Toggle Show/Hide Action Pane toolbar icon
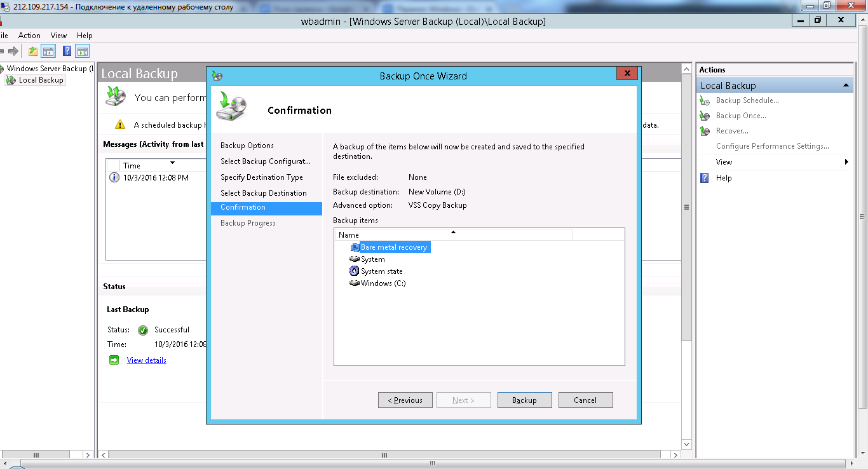Image resolution: width=868 pixels, height=469 pixels. 83,51
